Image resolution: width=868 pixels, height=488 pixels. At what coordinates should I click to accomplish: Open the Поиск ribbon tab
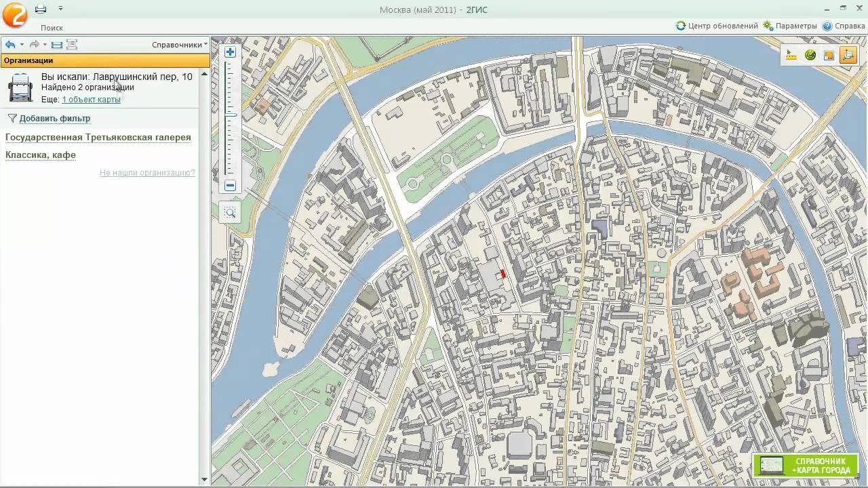pyautogui.click(x=52, y=28)
